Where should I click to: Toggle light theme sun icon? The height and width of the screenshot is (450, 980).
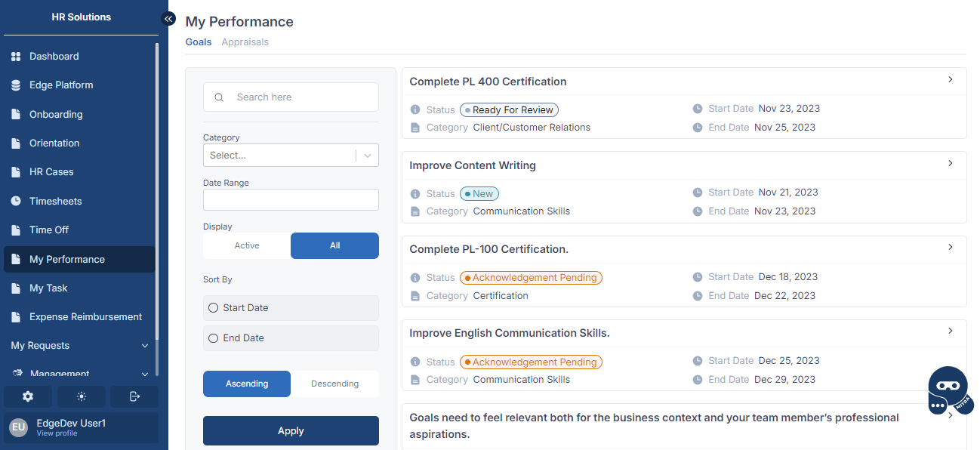tap(82, 396)
